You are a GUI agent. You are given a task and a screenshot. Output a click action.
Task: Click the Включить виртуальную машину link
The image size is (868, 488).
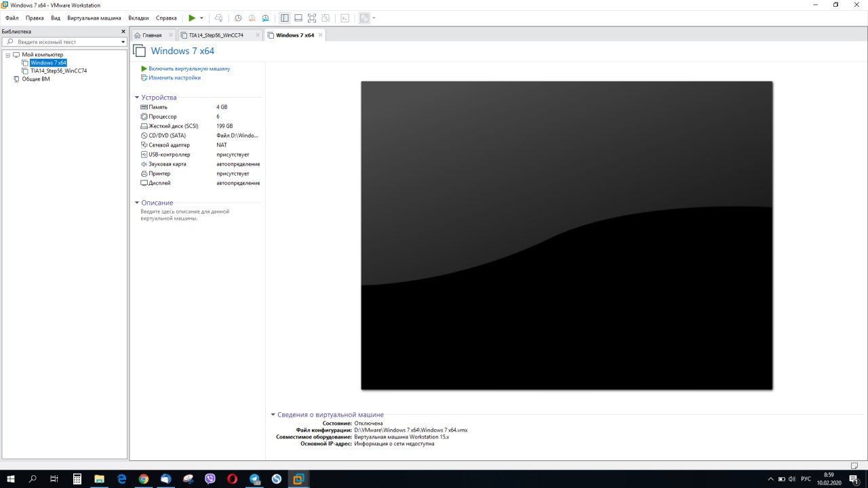[x=189, y=68]
